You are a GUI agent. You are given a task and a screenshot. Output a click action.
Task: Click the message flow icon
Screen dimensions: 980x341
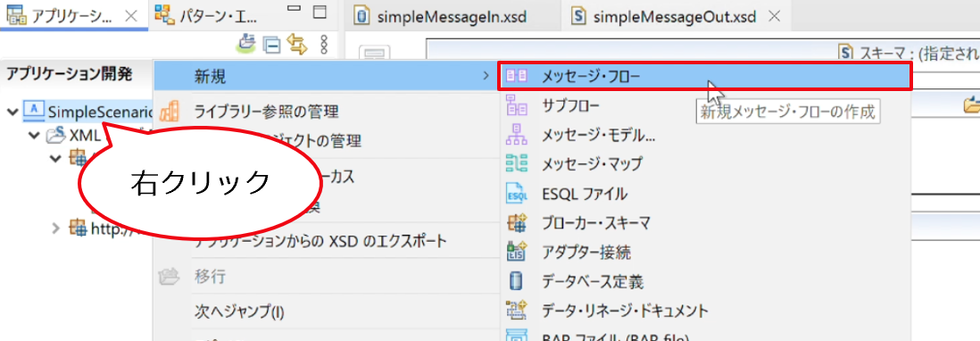pos(517,76)
